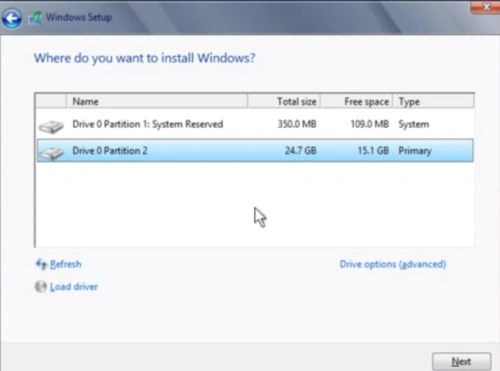Close the Windows Setup window

click(x=485, y=7)
